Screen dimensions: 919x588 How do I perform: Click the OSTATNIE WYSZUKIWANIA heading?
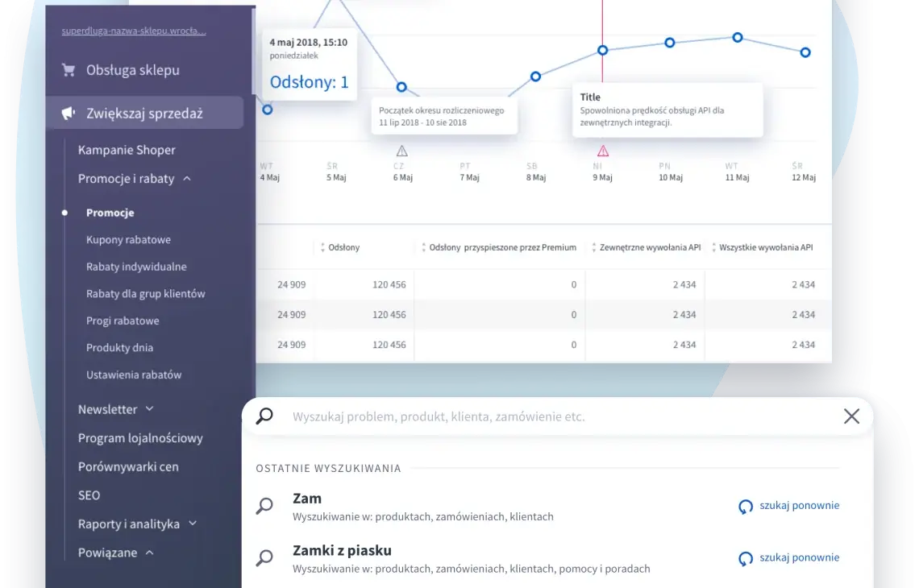[x=328, y=468]
